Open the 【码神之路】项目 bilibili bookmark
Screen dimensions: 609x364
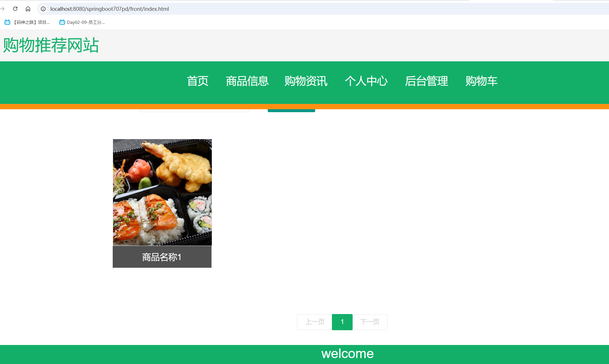click(x=27, y=22)
